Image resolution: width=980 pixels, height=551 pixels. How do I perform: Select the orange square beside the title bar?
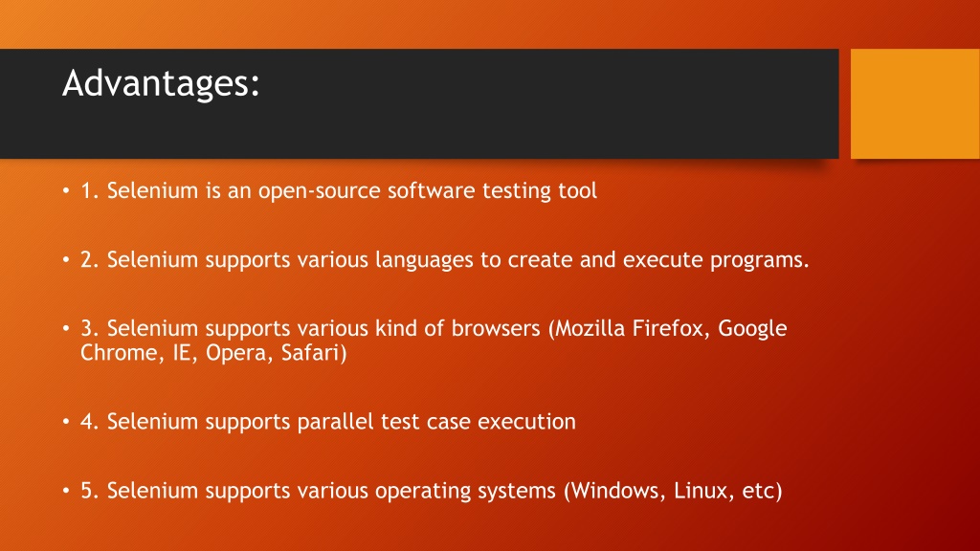click(x=915, y=103)
